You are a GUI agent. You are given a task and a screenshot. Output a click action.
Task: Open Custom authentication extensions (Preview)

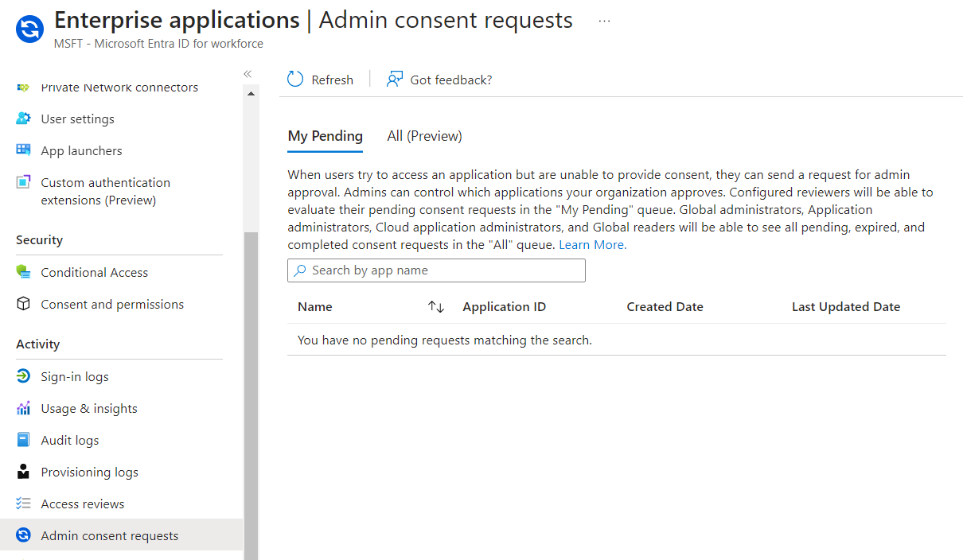105,191
